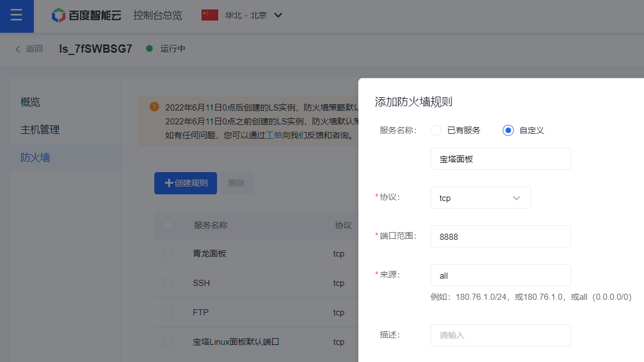Check the 青龙面板 rule checkbox

(168, 254)
